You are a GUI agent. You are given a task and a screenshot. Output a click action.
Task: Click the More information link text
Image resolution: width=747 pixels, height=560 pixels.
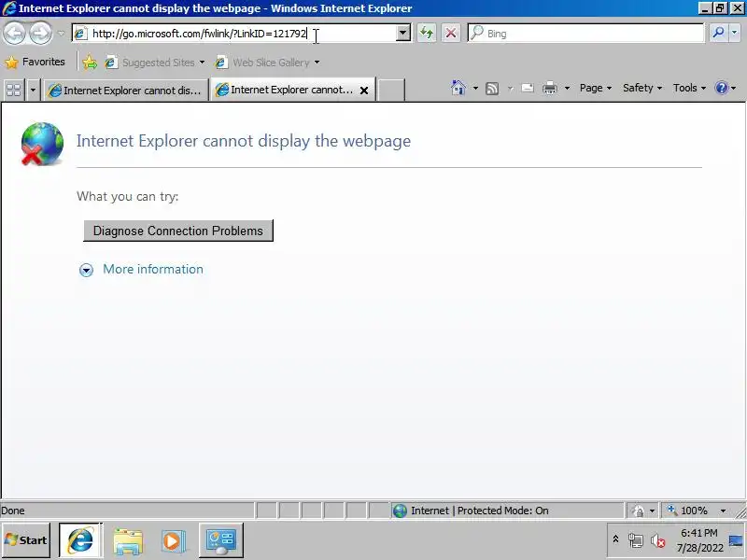tap(153, 269)
